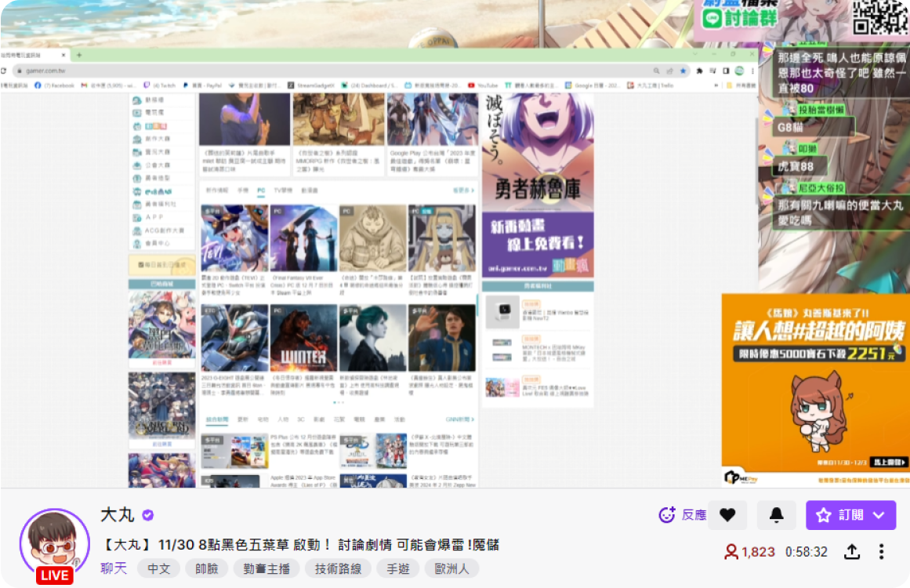Select the 勤奮主播 tag

[x=266, y=569]
